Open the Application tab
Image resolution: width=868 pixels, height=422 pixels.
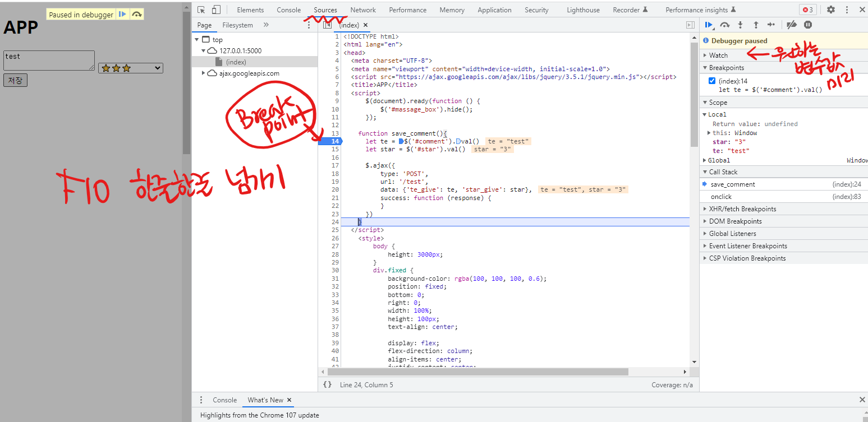pyautogui.click(x=494, y=10)
